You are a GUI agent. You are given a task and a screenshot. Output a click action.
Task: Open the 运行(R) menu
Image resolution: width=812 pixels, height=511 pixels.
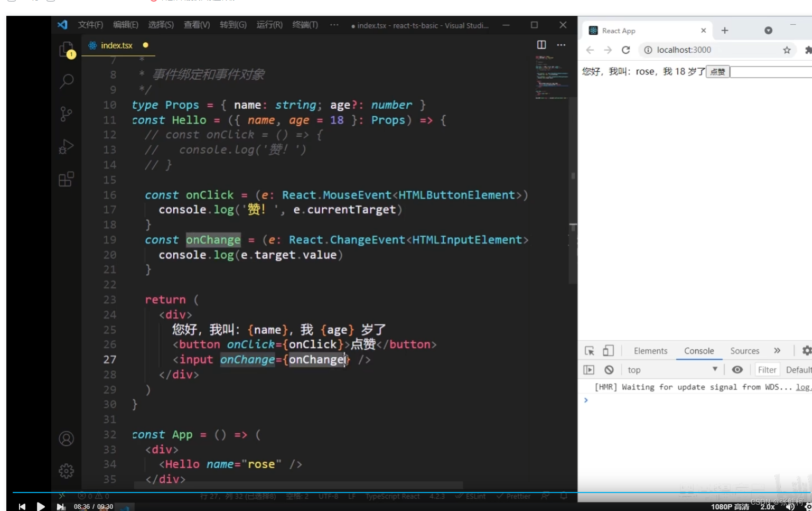click(x=269, y=25)
